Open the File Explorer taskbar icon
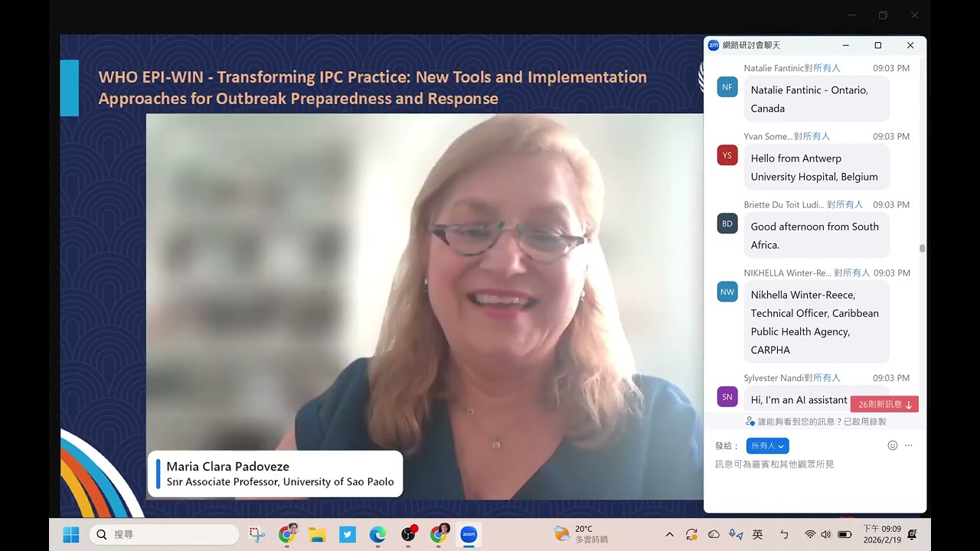Screen dimensions: 980x551 318,534
